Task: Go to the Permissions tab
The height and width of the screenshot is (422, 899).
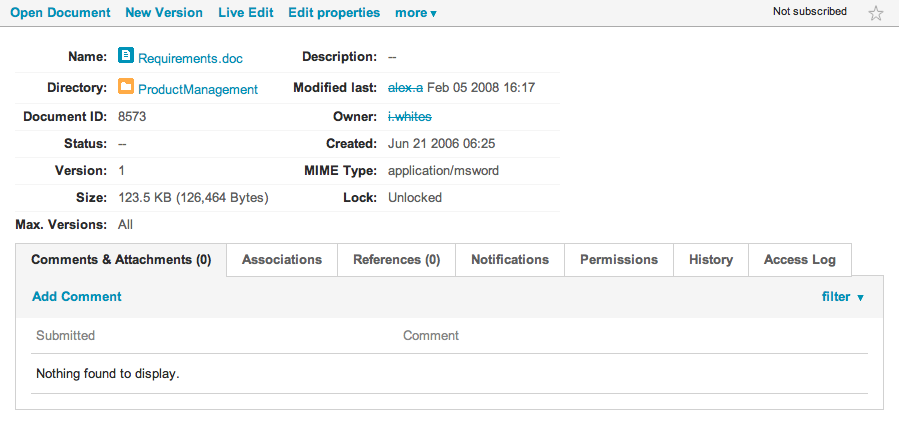Action: [x=619, y=260]
